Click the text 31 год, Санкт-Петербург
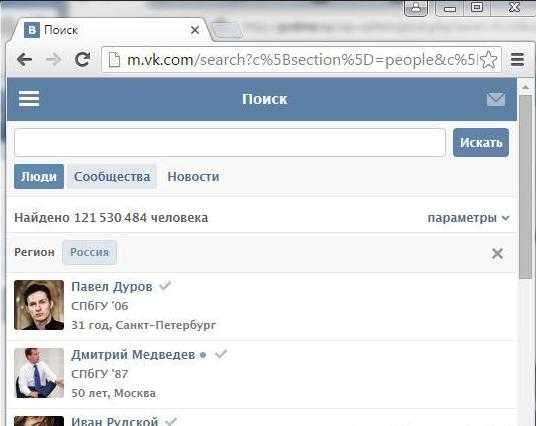 [143, 325]
